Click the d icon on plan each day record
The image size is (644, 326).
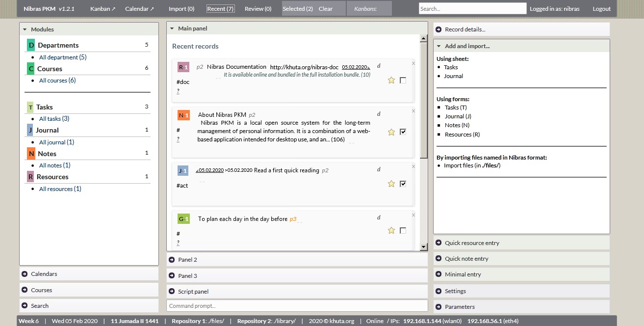379,217
